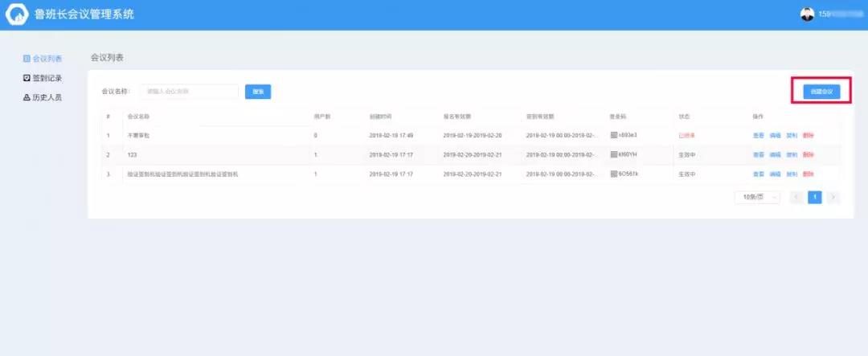Go to the next page arrow

833,197
